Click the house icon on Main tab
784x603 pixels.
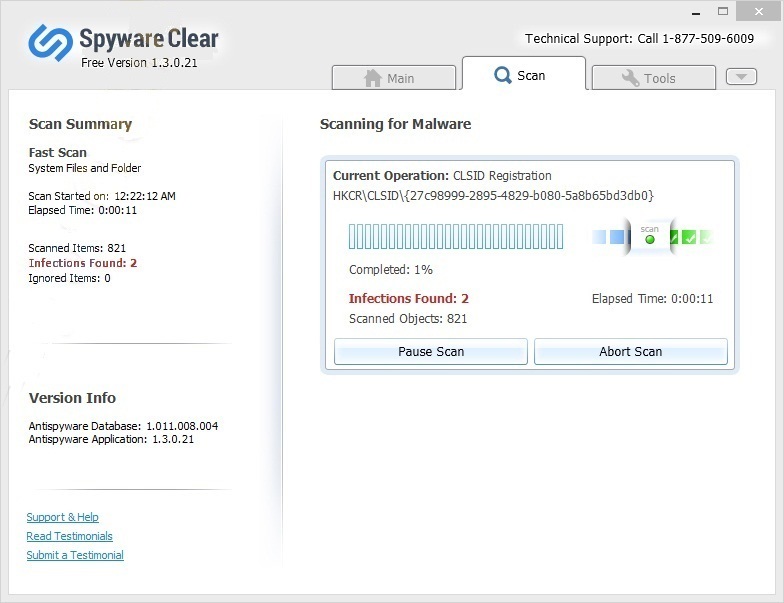[372, 78]
